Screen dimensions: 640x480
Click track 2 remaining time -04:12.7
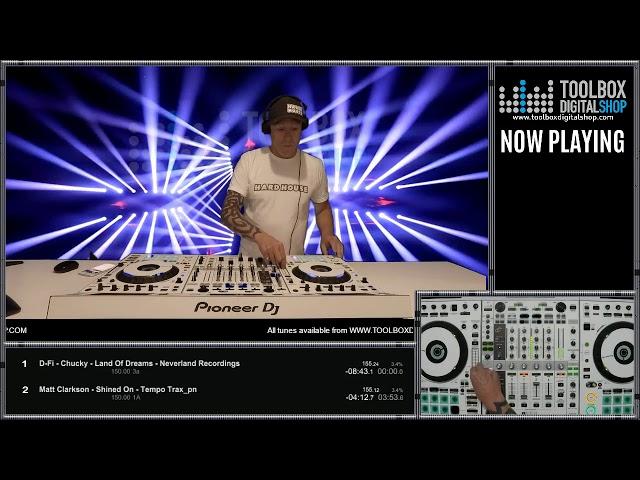click(x=357, y=397)
